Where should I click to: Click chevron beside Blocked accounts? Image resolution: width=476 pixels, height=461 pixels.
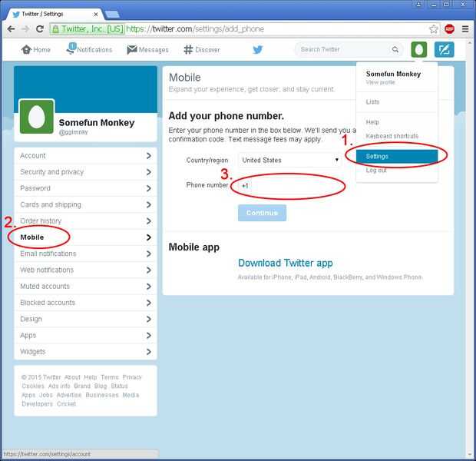click(149, 303)
